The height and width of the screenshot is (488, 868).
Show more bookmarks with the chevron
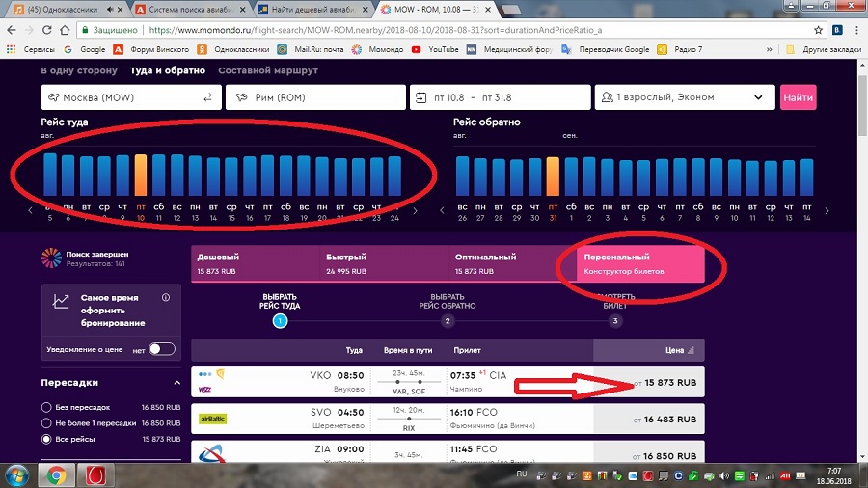[769, 49]
